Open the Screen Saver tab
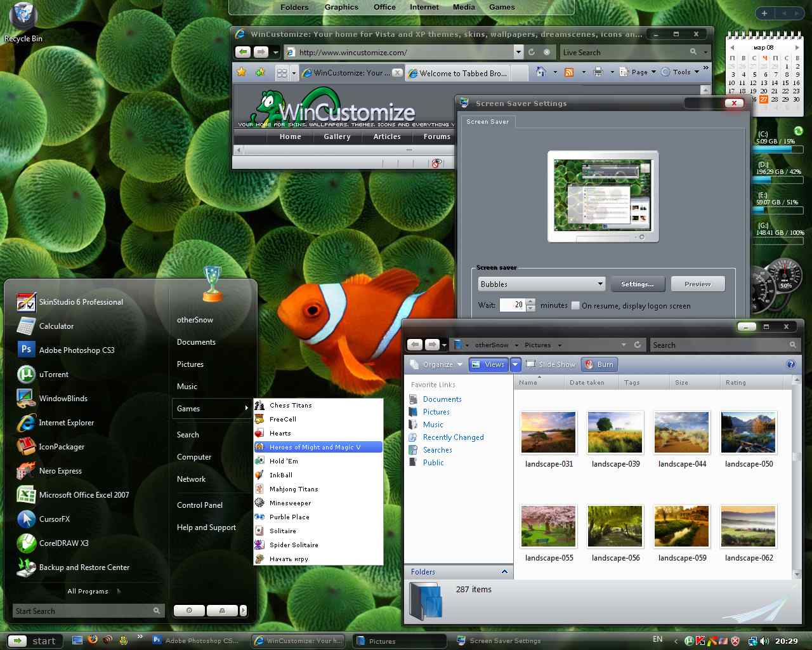This screenshot has height=650, width=812. [487, 121]
